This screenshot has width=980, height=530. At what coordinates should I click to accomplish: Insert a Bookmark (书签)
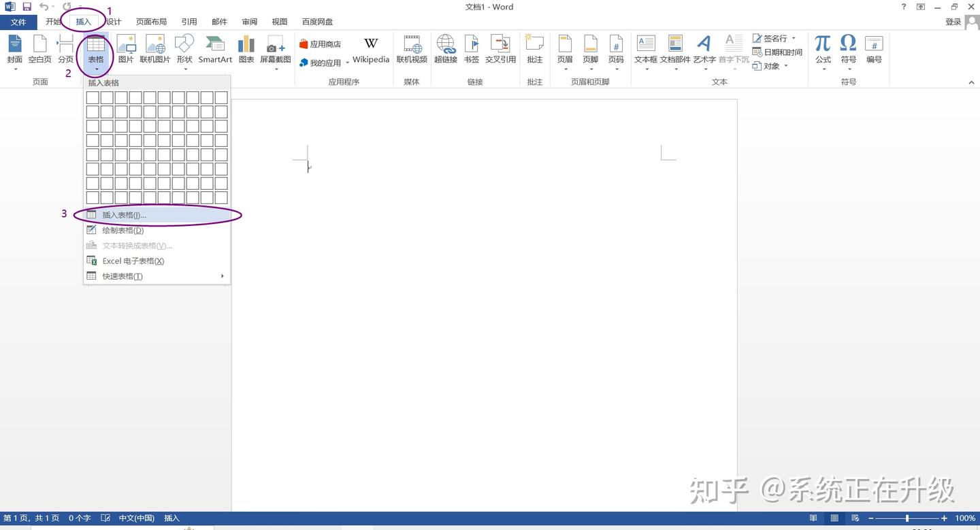[472, 51]
